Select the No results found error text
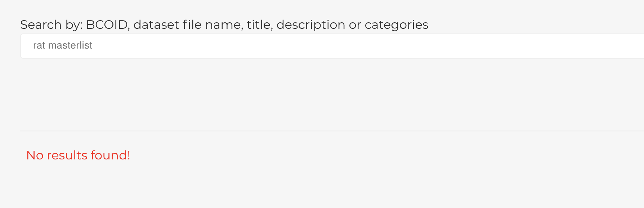644x208 pixels. [x=78, y=155]
